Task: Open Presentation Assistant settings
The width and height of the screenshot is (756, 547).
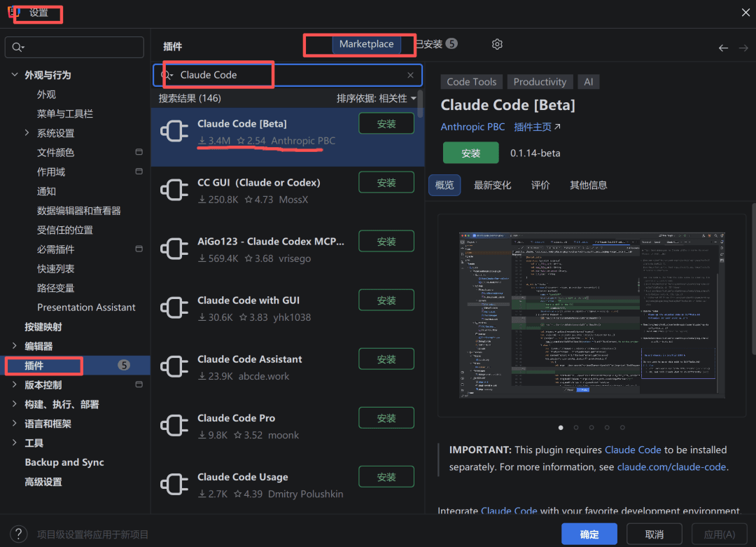Action: (x=86, y=307)
